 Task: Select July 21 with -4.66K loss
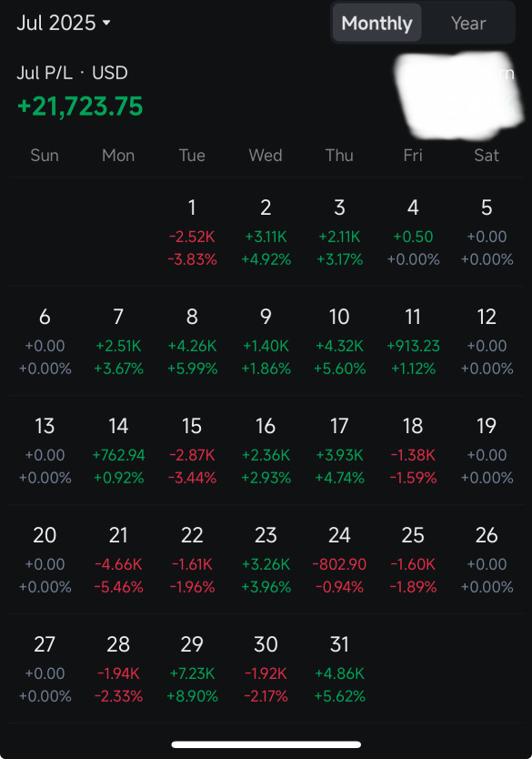pyautogui.click(x=118, y=560)
